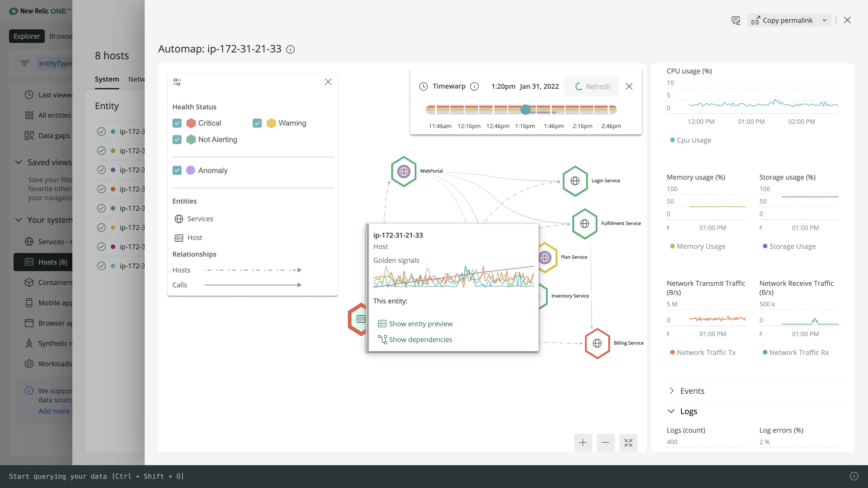
Task: Click the 12:16pm segment on Timewarp timeline
Action: (471, 109)
